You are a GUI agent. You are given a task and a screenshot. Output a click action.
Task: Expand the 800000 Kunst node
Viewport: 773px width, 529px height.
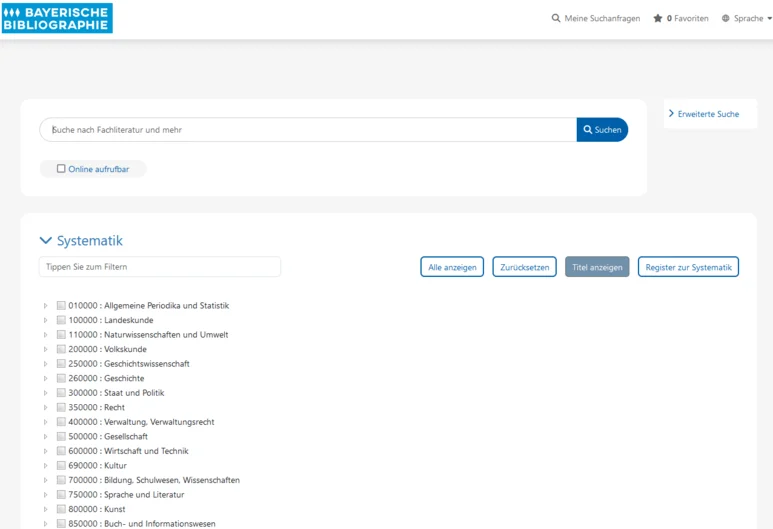45,509
